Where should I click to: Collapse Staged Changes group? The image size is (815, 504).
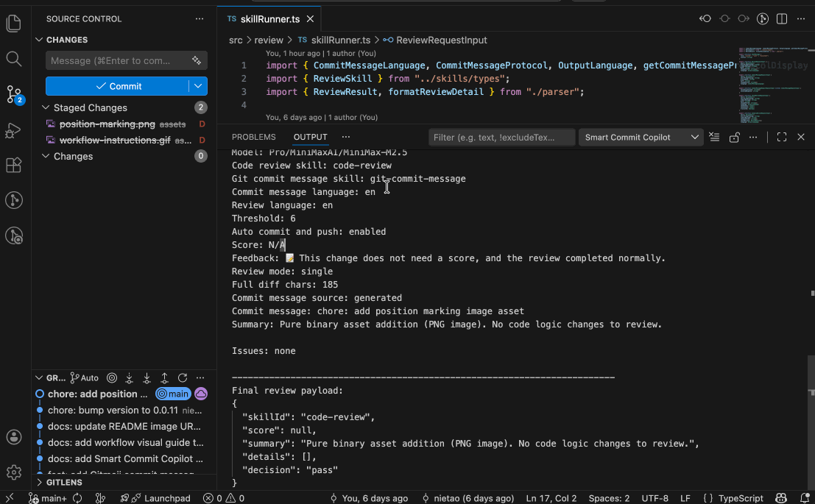(x=46, y=107)
